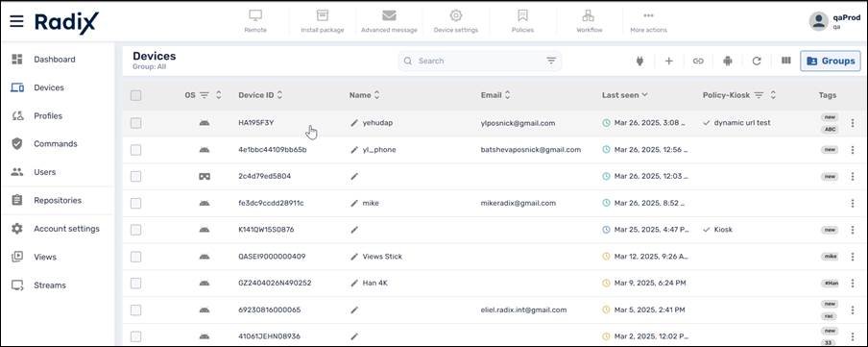This screenshot has width=868, height=347.
Task: Select Devices in the sidebar
Action: [49, 87]
